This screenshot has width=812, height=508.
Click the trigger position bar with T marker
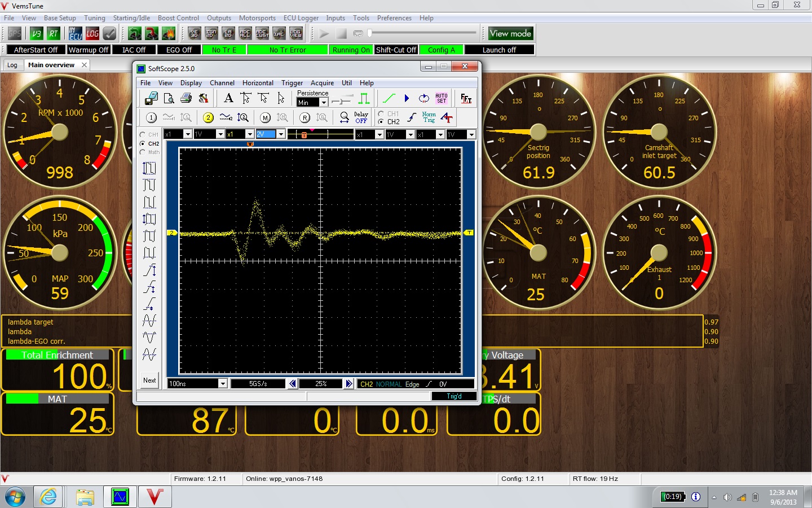pyautogui.click(x=320, y=134)
